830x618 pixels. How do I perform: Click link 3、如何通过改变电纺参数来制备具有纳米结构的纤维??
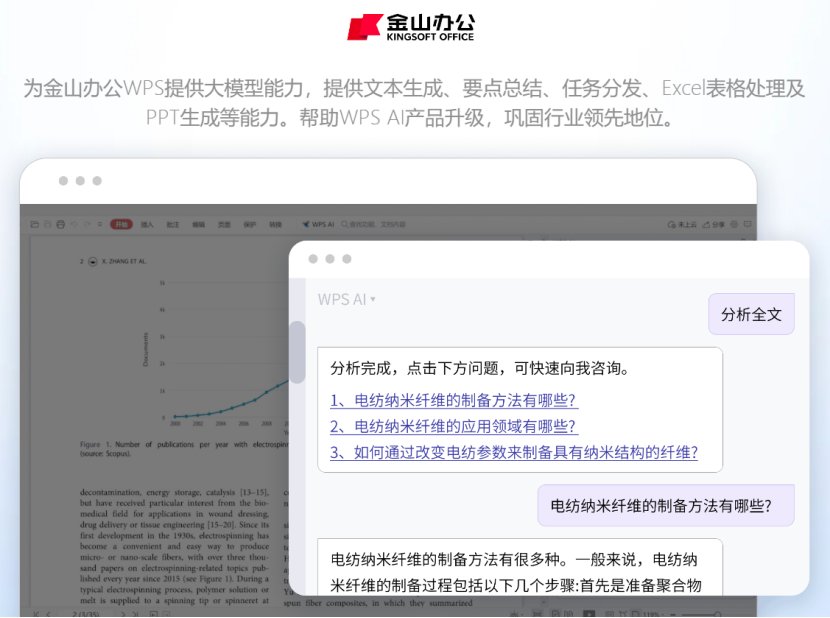point(514,452)
